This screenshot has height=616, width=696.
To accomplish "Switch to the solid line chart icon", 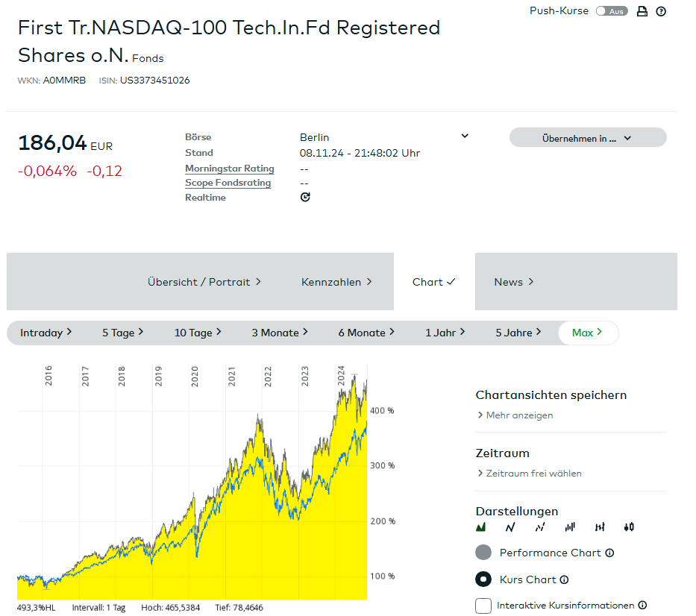I will coord(510,527).
